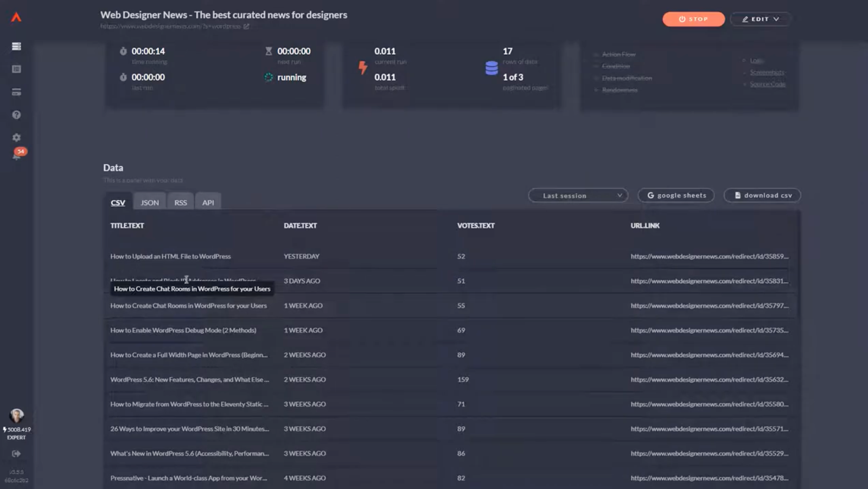The height and width of the screenshot is (489, 868).
Task: Open the Edit dropdown menu
Action: point(760,19)
